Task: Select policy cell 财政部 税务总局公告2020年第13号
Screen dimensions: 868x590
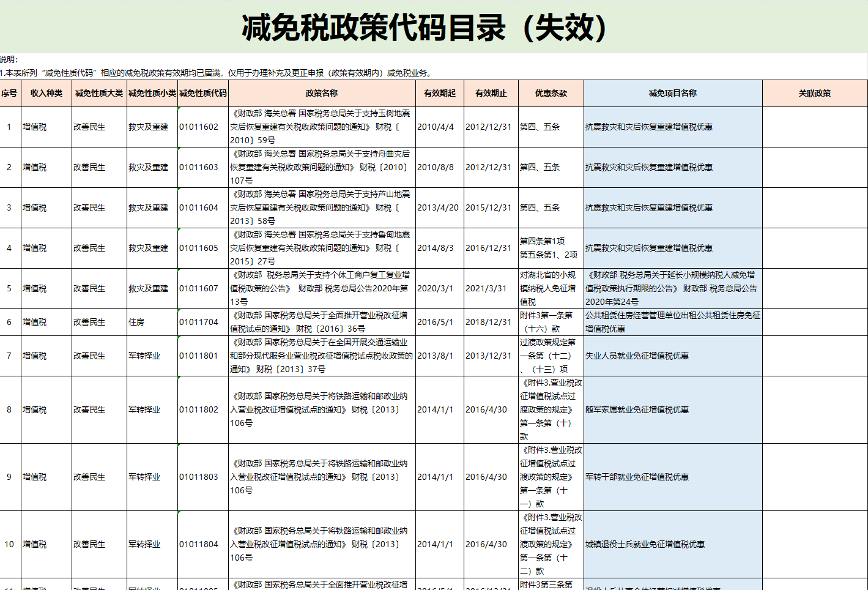Action: 322,288
